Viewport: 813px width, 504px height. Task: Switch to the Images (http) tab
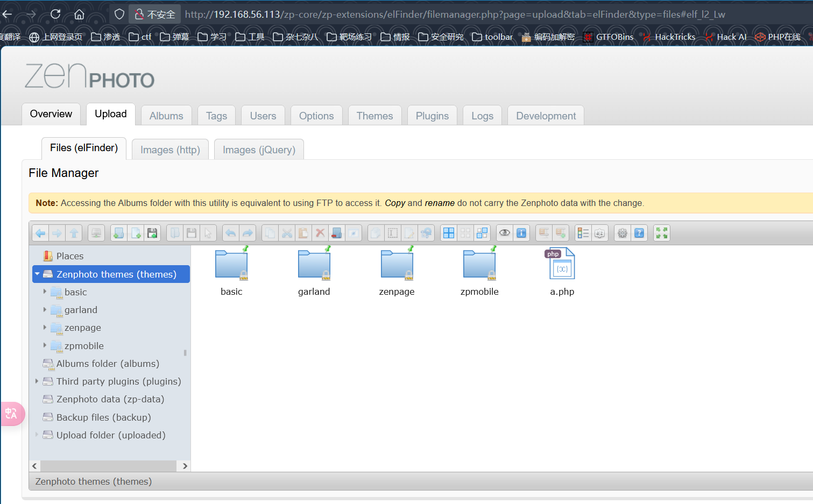click(170, 150)
